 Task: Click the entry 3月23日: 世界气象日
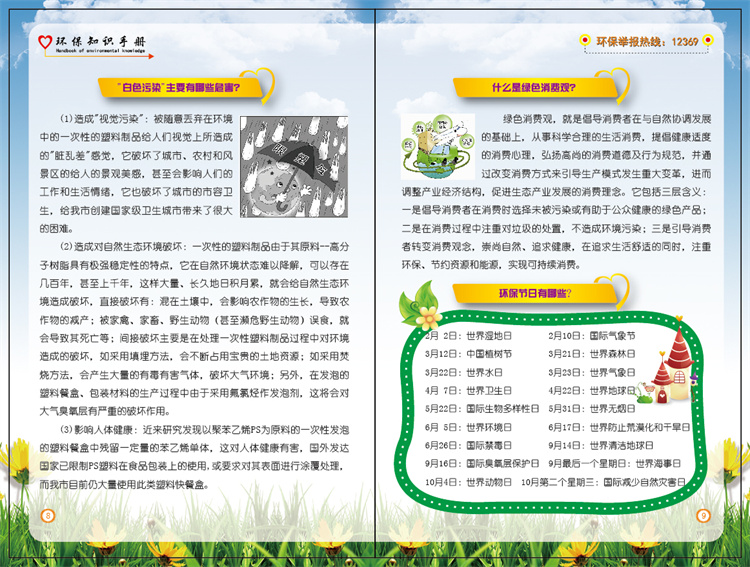[x=592, y=372]
